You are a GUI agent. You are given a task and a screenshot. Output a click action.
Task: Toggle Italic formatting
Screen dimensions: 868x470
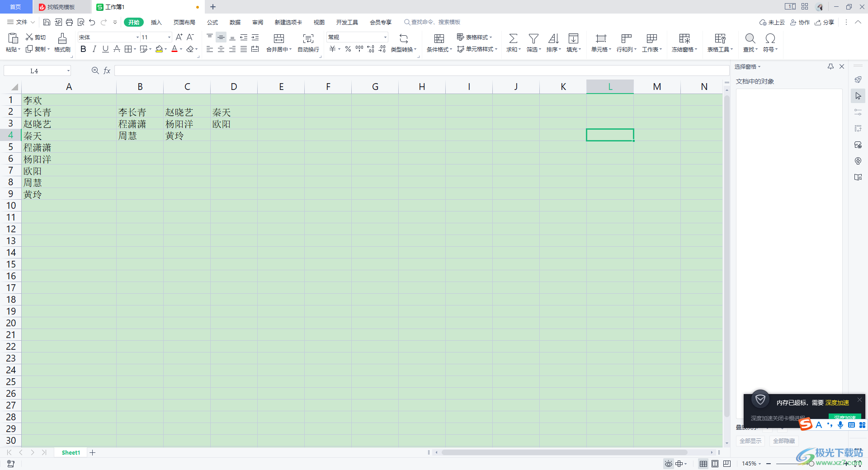coord(94,49)
